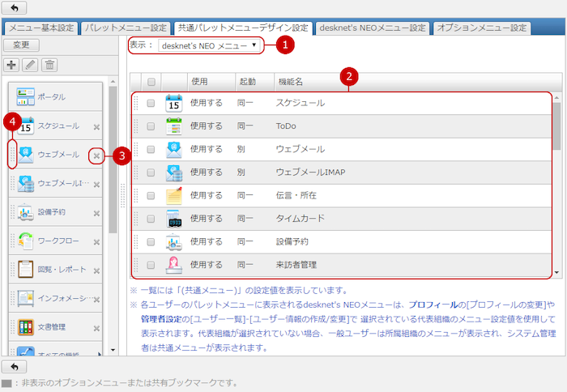The height and width of the screenshot is (392, 567).
Task: Open the desknet's NEO menu display dropdown
Action: pyautogui.click(x=210, y=46)
